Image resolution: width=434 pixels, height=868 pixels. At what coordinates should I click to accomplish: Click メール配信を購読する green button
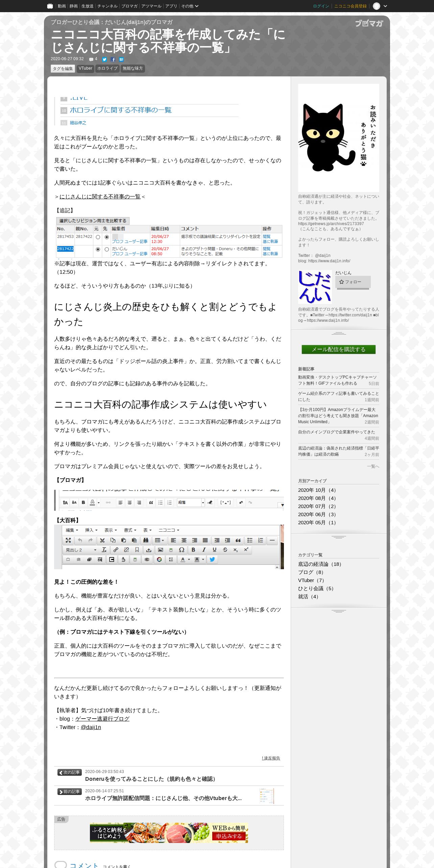click(x=338, y=349)
